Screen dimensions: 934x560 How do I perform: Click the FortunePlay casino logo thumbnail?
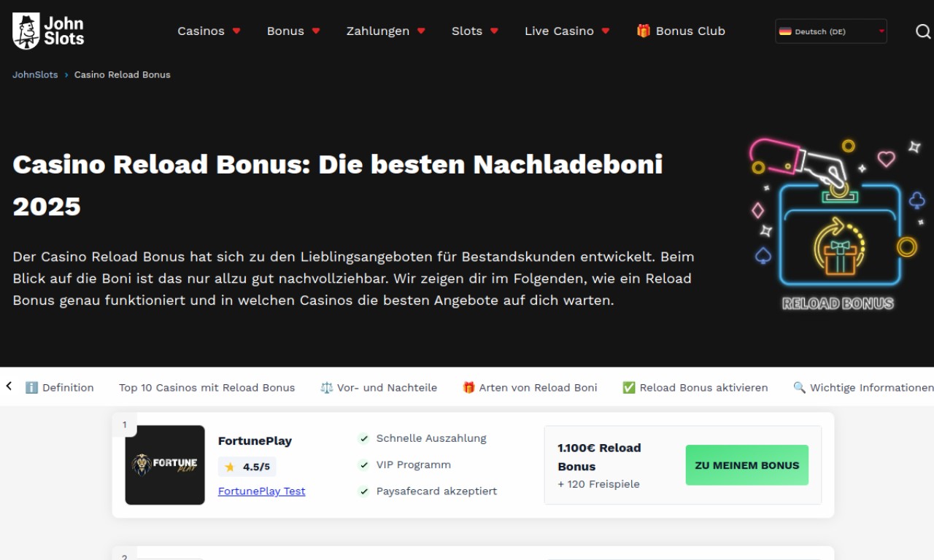click(x=165, y=465)
